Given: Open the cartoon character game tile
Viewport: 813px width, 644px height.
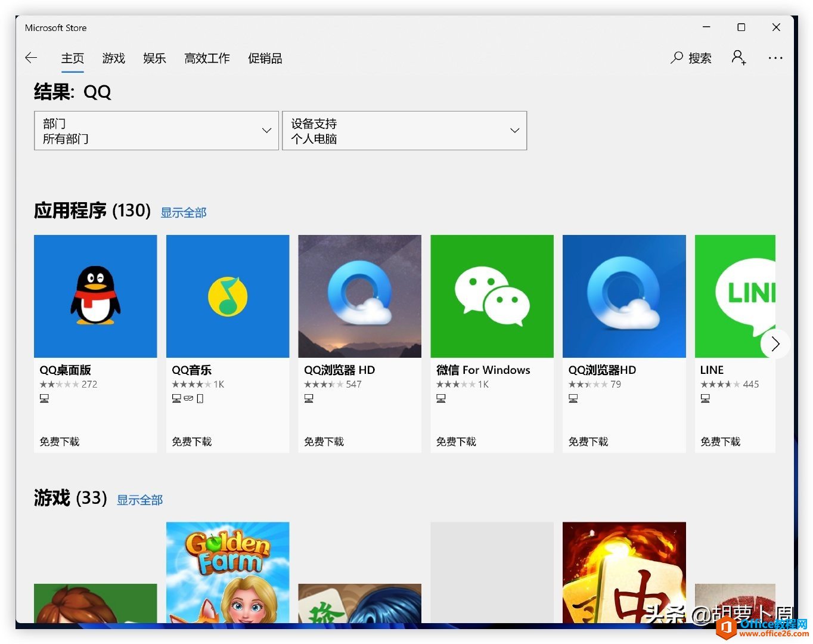Looking at the screenshot, I should 95,603.
